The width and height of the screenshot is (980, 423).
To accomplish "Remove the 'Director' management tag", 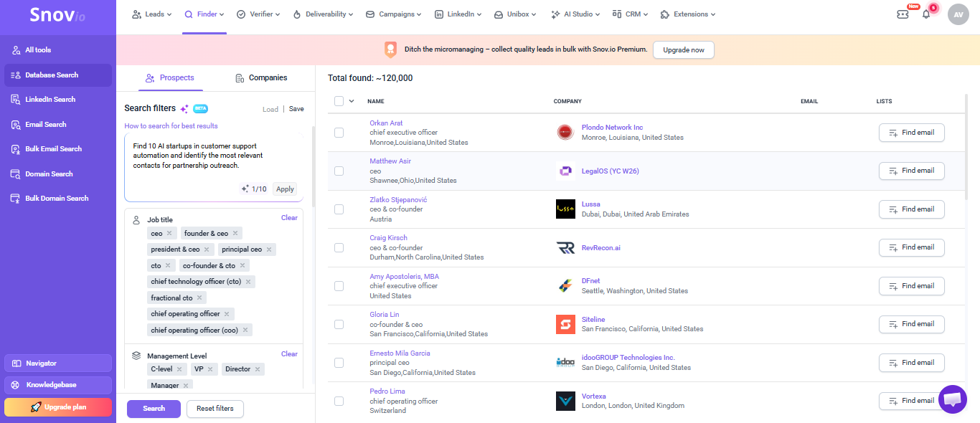I will coord(258,369).
